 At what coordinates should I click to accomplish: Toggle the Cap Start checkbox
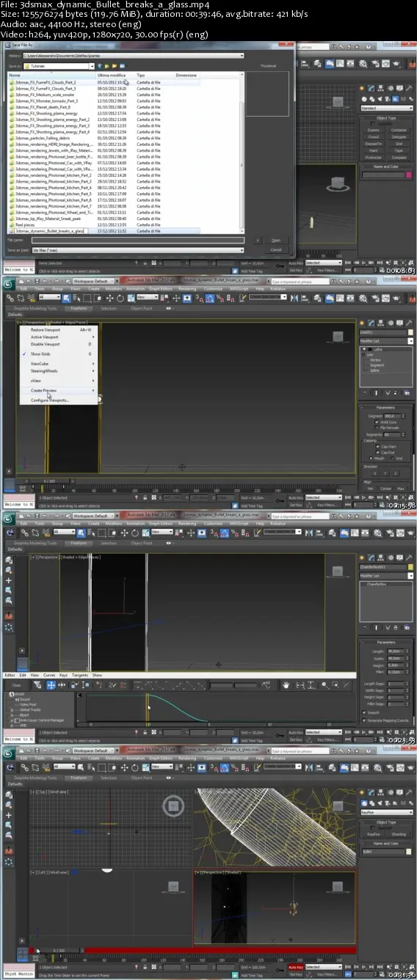click(377, 447)
